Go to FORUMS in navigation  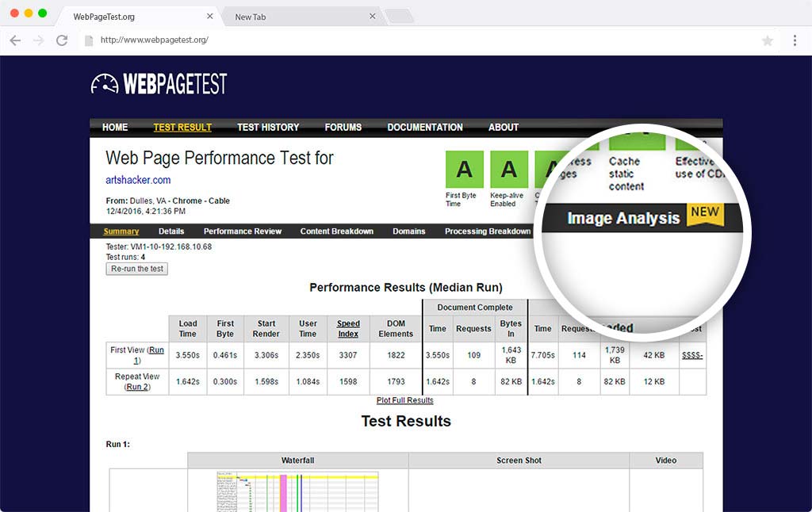point(343,128)
